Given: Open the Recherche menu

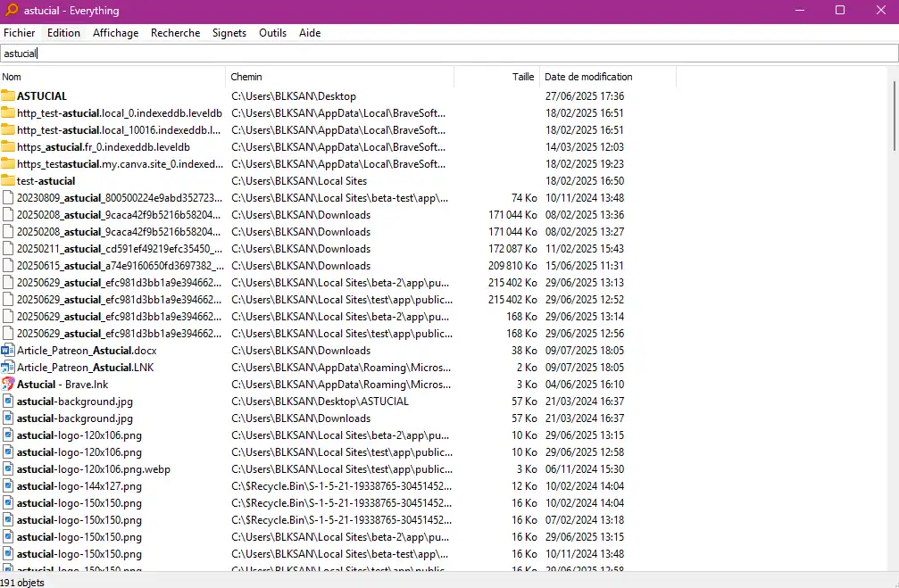Looking at the screenshot, I should point(176,33).
